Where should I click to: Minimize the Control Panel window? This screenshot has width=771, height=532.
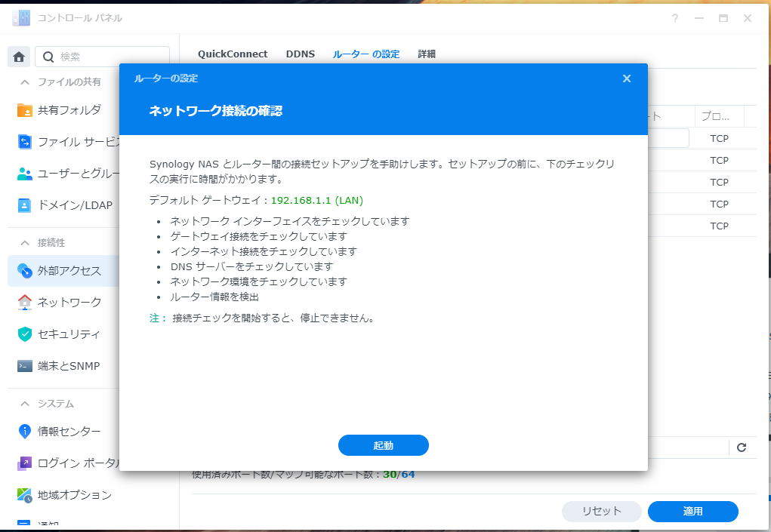[x=699, y=18]
